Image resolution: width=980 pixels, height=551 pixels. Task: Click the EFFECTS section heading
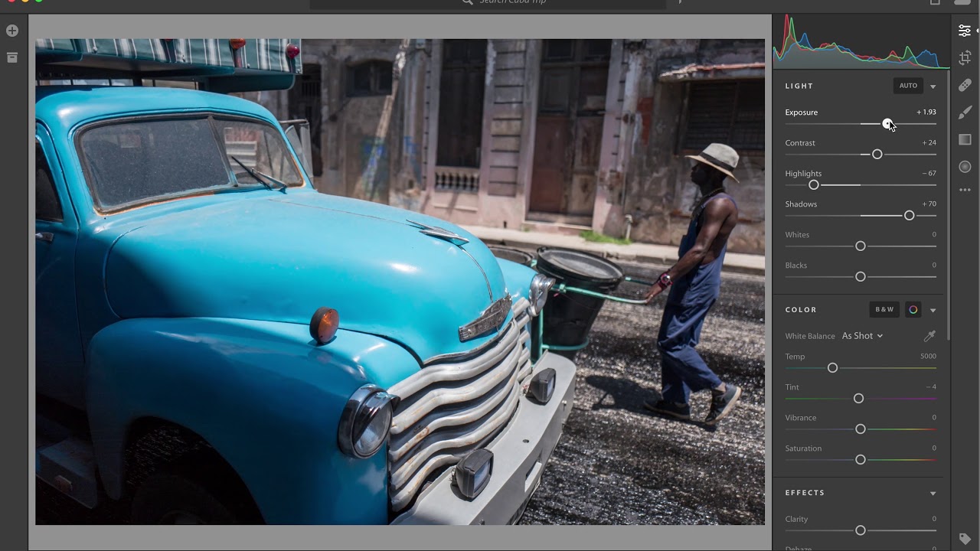tap(805, 493)
